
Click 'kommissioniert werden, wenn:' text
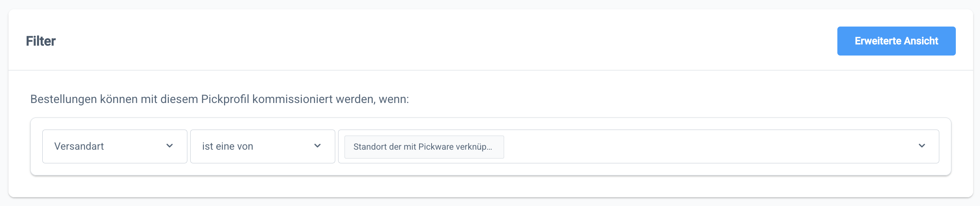(330, 99)
